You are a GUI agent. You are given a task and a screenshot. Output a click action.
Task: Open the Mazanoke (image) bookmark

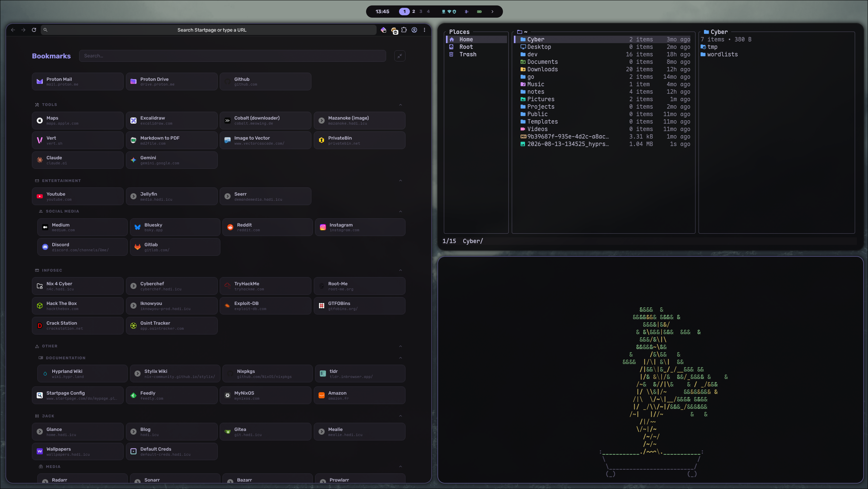[359, 121]
